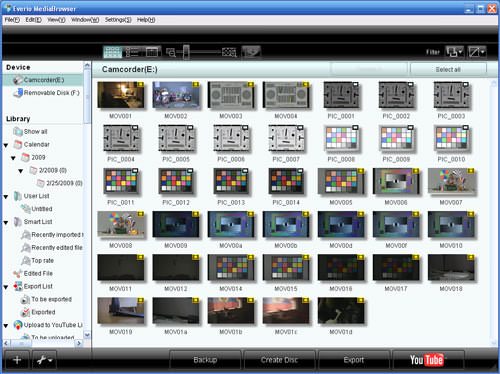Collapse the Calendar tree node
The image size is (500, 374).
click(x=6, y=145)
